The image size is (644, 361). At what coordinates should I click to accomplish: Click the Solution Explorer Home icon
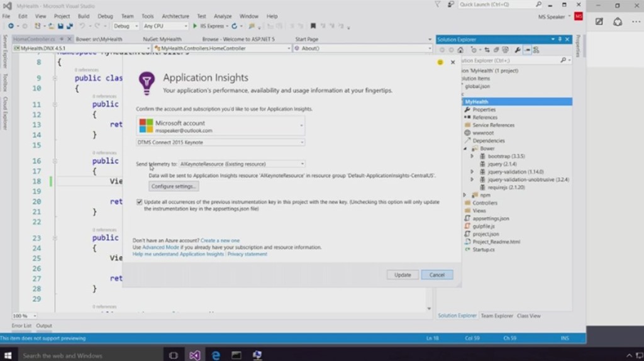(460, 50)
